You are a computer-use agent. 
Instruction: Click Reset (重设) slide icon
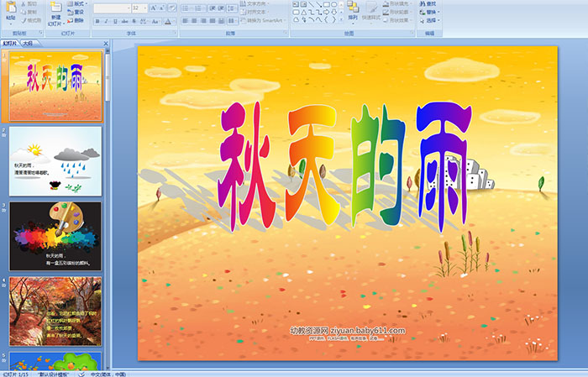pyautogui.click(x=70, y=12)
